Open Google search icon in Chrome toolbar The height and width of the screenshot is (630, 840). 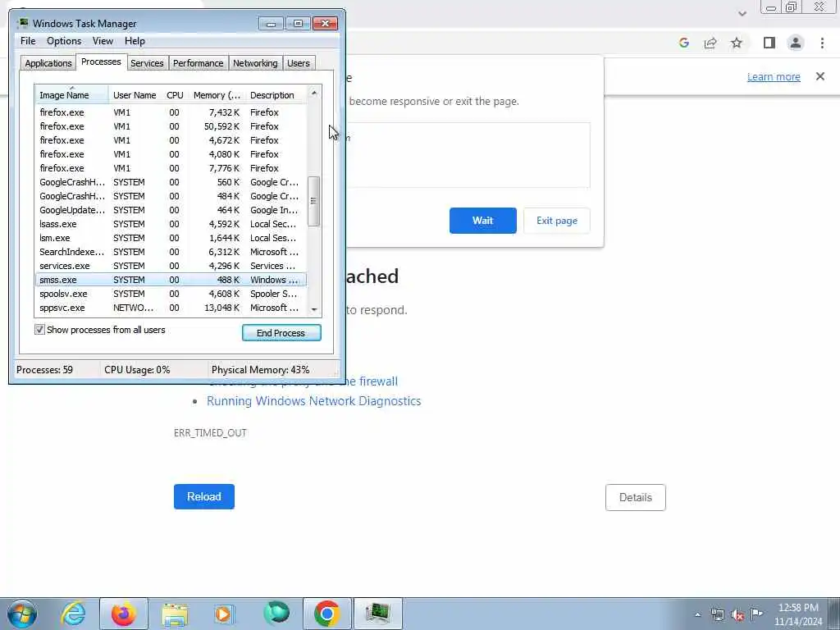[683, 43]
